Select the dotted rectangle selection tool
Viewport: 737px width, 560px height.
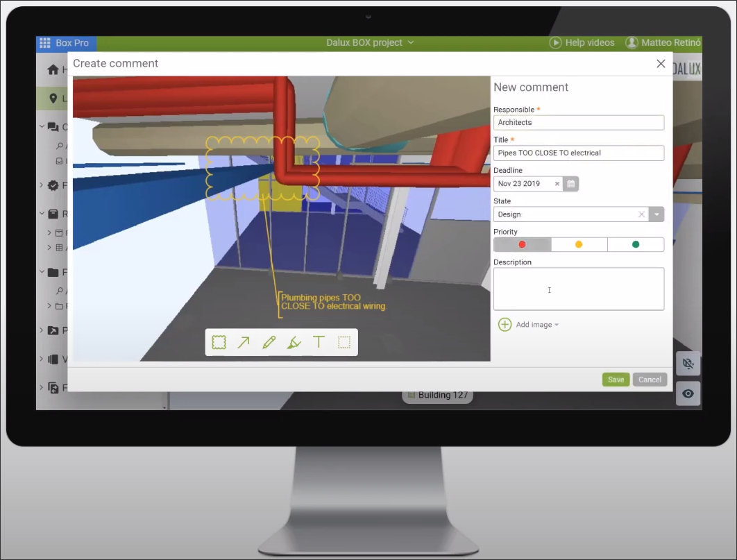coord(344,342)
